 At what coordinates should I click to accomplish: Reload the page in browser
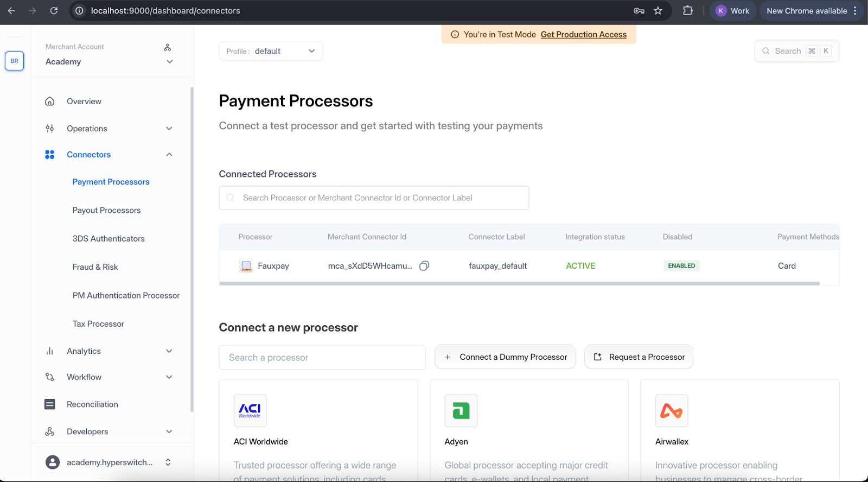pyautogui.click(x=54, y=11)
